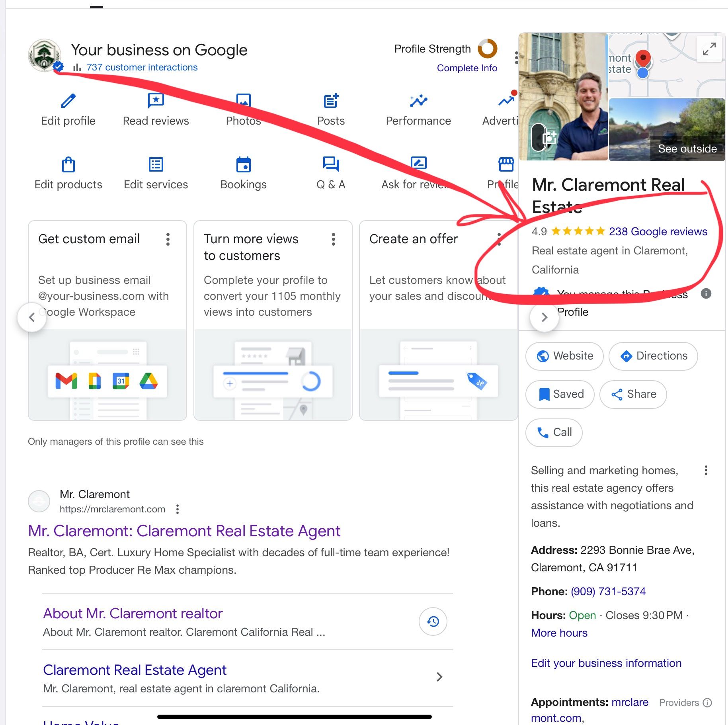Open options menu on Get custom email card

coord(168,239)
